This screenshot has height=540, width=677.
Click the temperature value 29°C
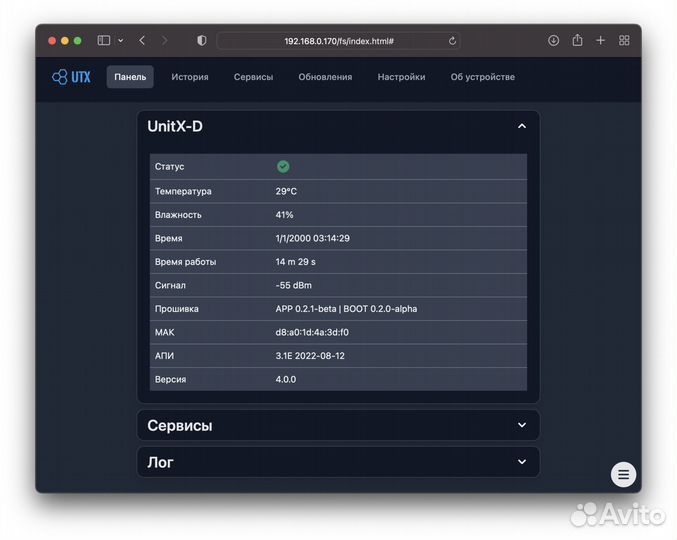(x=286, y=191)
